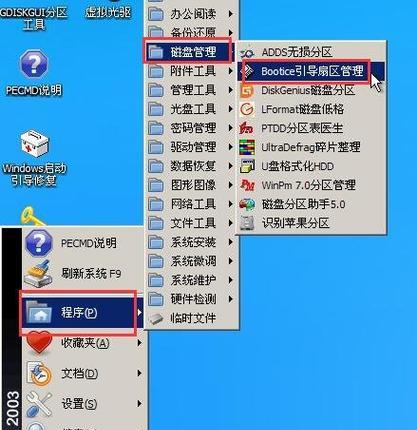
Task: Open the PECMD说明 desktop shortcut icon
Action: (x=34, y=63)
